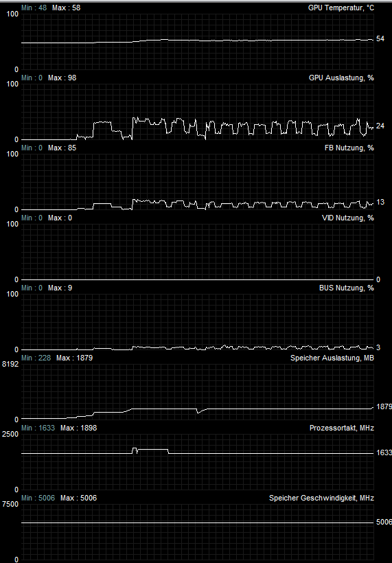392x563 pixels.
Task: Click inside the VID Nutzung graph plot
Action: tap(198, 252)
